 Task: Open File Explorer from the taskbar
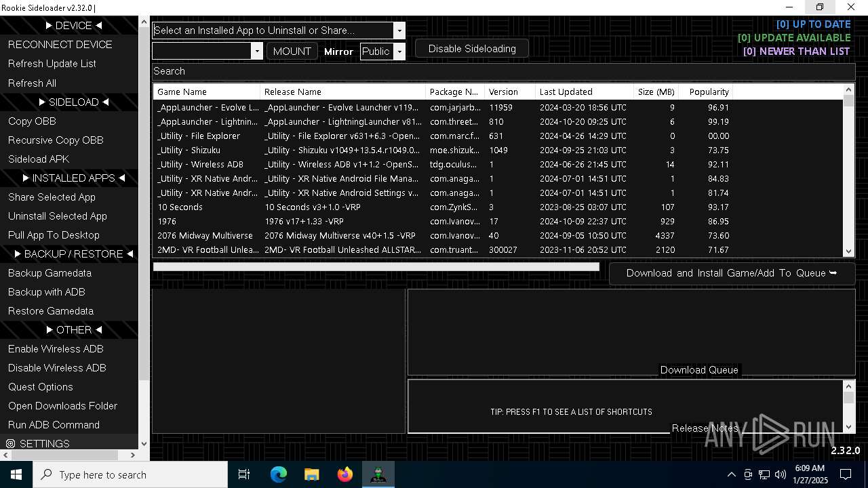[311, 474]
